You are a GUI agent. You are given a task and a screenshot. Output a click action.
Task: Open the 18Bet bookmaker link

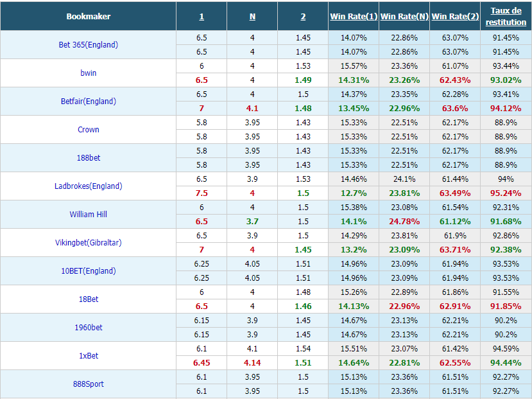tap(88, 299)
